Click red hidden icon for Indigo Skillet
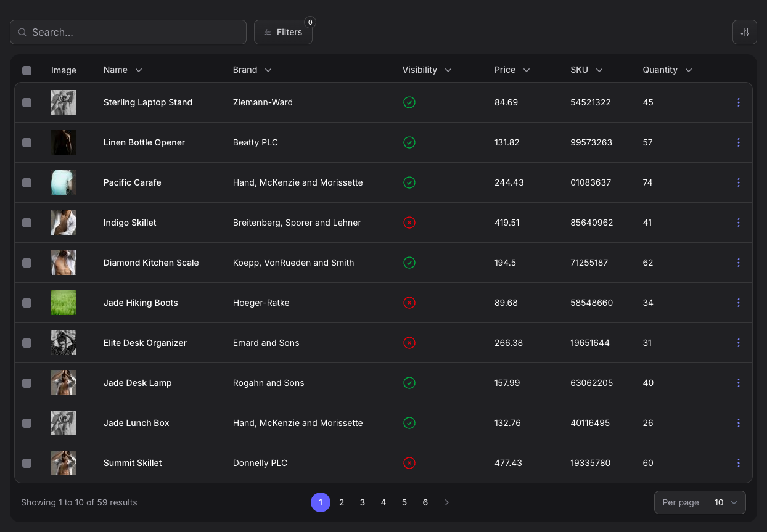 (x=409, y=223)
